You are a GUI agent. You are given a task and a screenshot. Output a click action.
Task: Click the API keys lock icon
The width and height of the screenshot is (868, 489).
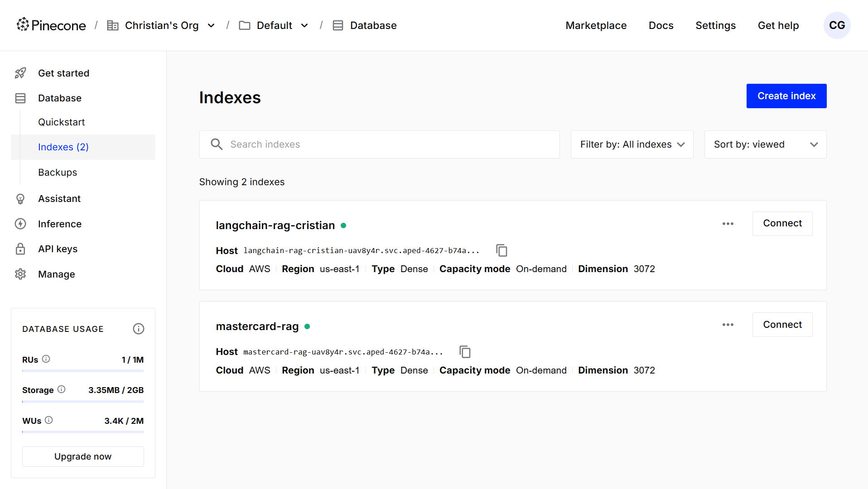pos(20,249)
